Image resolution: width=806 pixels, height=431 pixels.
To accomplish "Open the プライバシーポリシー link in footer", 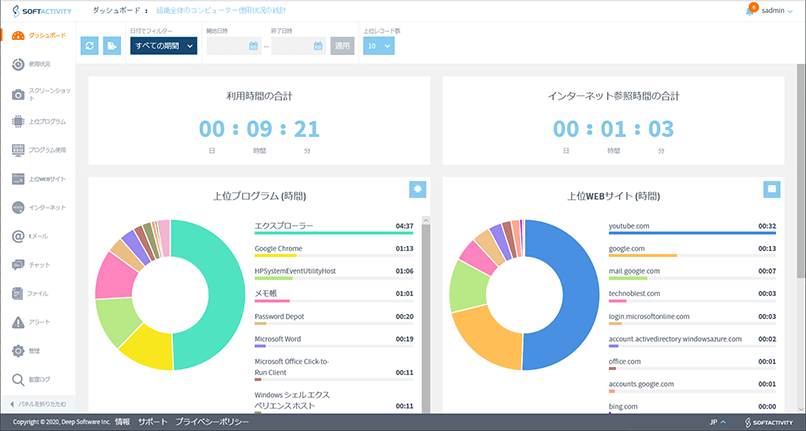I will pyautogui.click(x=212, y=422).
